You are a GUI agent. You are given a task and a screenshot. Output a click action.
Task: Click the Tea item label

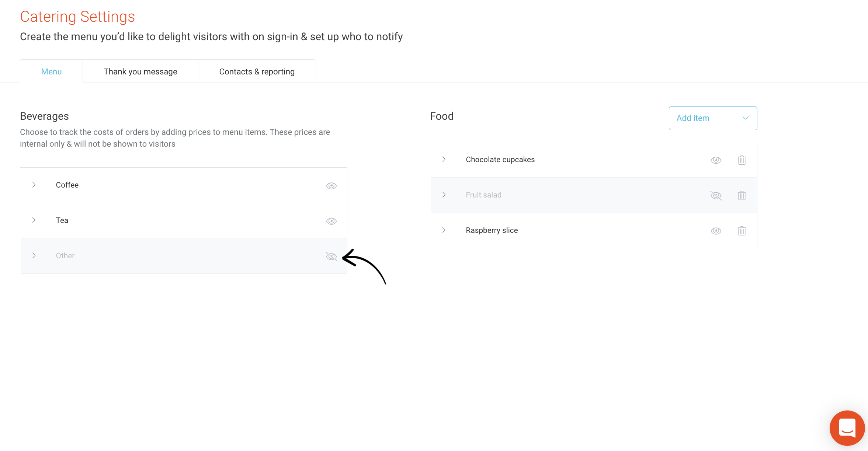(62, 220)
